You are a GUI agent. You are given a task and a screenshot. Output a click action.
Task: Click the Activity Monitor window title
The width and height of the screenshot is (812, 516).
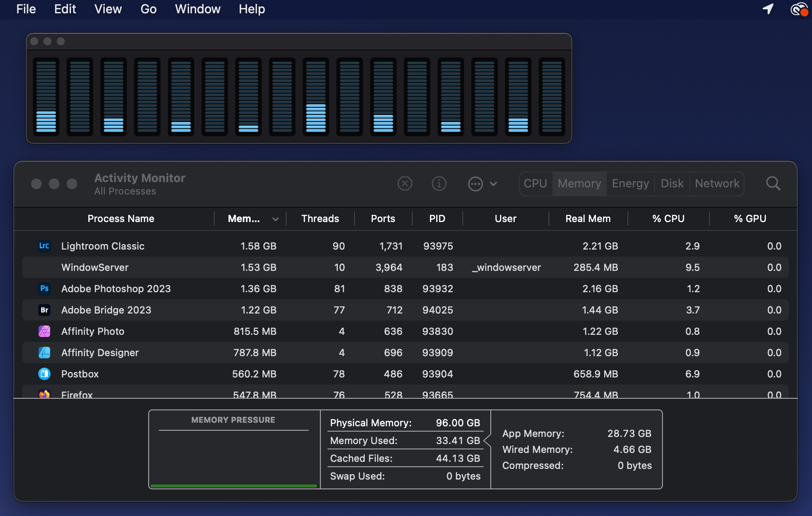[x=140, y=178]
